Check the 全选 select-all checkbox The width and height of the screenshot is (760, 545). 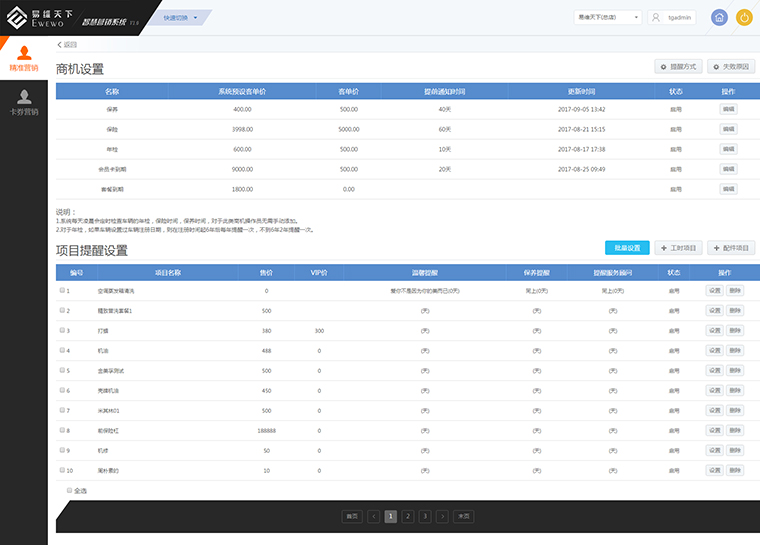tap(69, 490)
